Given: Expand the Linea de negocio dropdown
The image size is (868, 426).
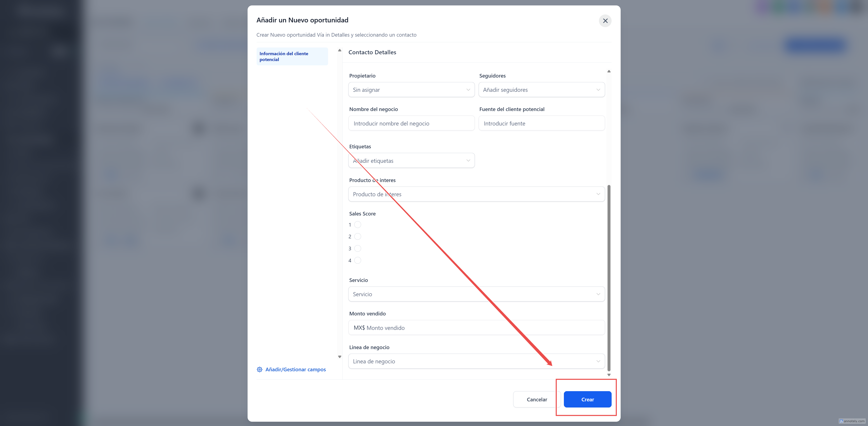Looking at the screenshot, I should point(476,361).
